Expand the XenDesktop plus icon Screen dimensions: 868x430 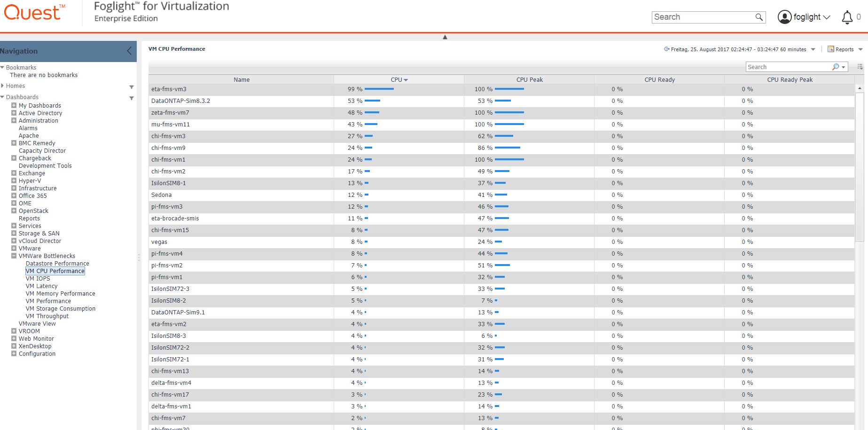[14, 346]
